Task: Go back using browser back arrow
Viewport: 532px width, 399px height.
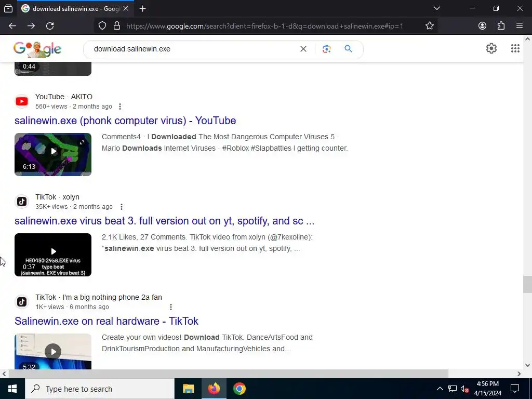Action: tap(12, 26)
